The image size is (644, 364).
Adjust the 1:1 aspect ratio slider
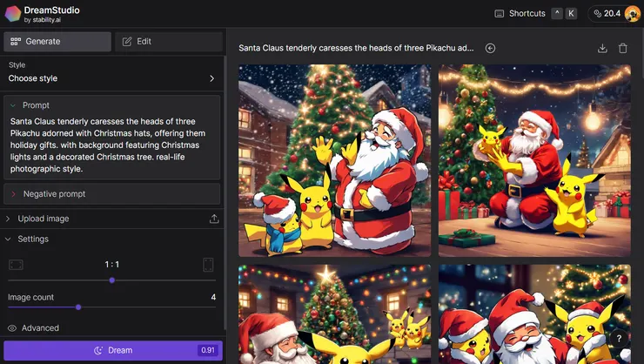click(x=112, y=280)
